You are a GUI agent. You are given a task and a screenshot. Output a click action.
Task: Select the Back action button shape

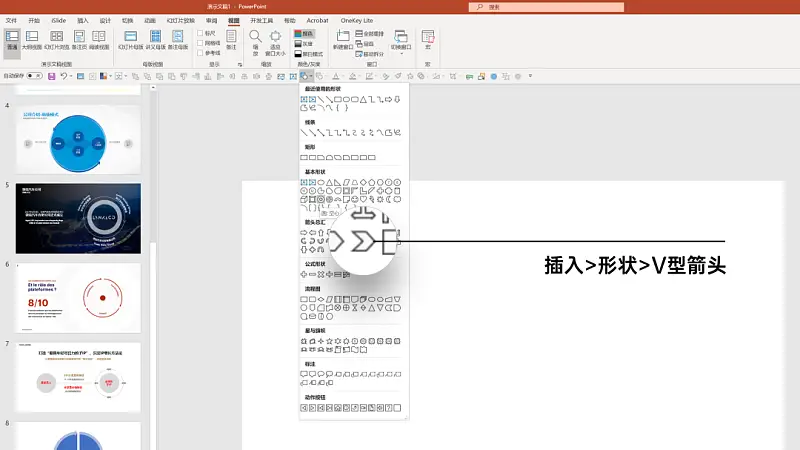[304, 408]
